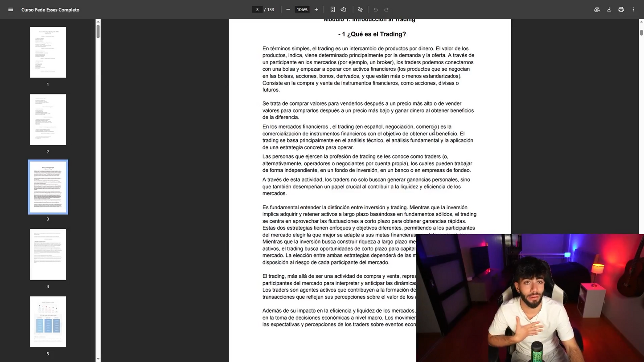Click the zoom in plus button
This screenshot has width=644, height=362.
(316, 9)
